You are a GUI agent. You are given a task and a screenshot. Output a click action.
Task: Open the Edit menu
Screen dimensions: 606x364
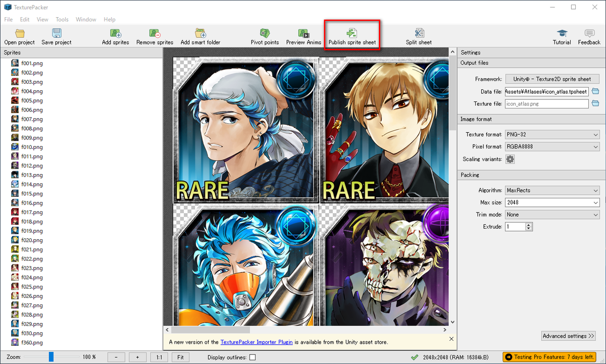25,19
